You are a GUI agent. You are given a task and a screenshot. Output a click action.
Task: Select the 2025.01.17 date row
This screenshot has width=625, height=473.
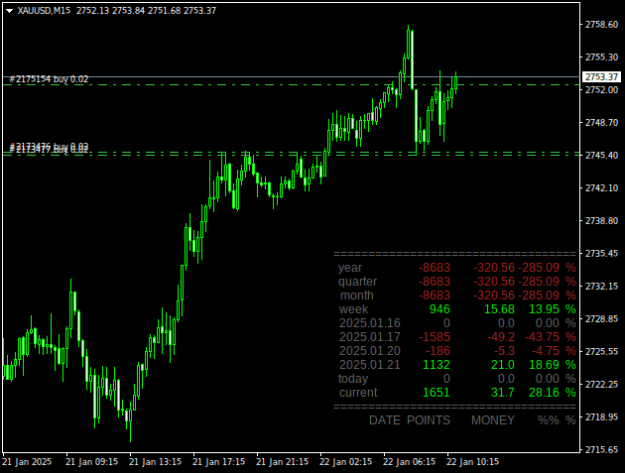coord(457,337)
